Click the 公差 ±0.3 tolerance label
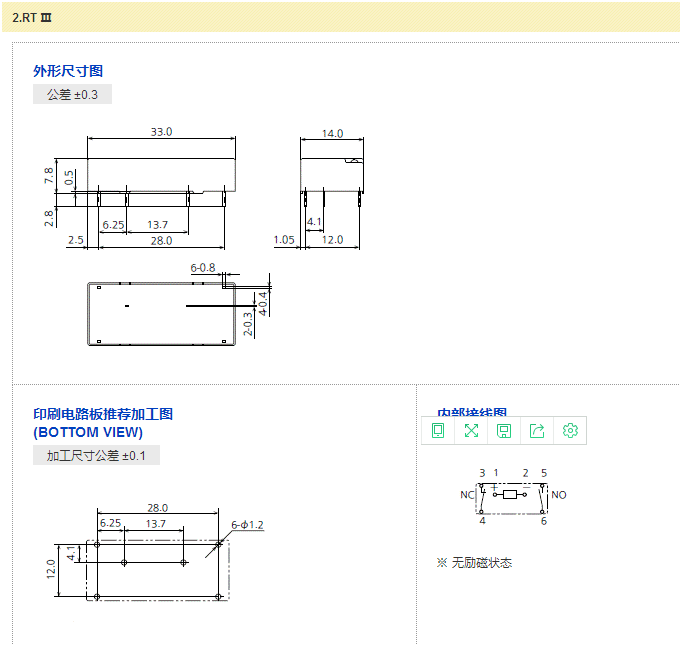Screen dimensions: 680x645 [72, 95]
